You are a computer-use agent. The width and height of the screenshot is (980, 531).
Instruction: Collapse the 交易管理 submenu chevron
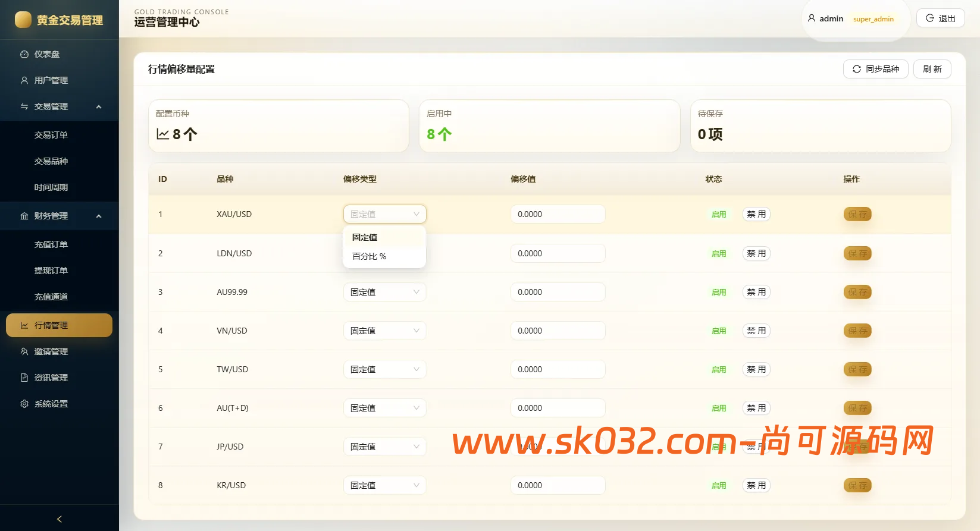tap(99, 107)
